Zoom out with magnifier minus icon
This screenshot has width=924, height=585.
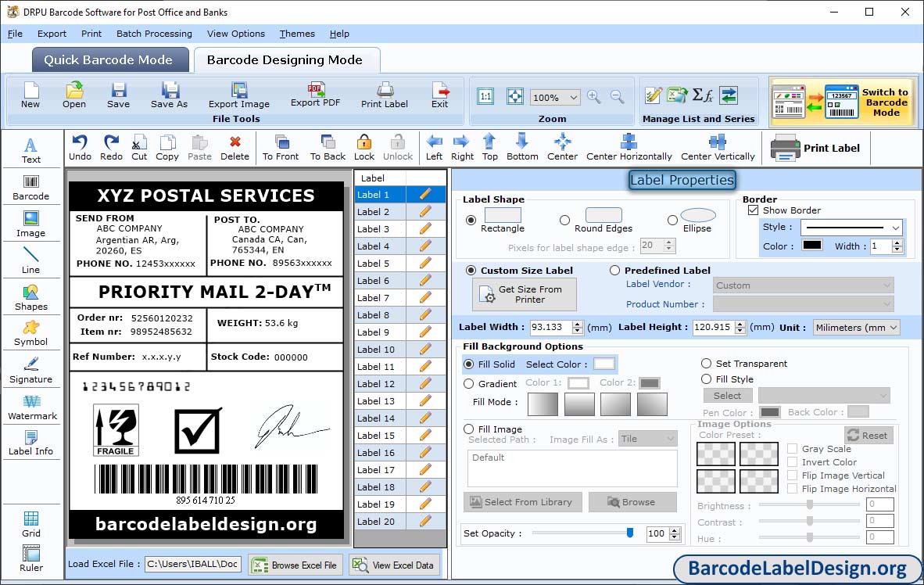click(617, 97)
